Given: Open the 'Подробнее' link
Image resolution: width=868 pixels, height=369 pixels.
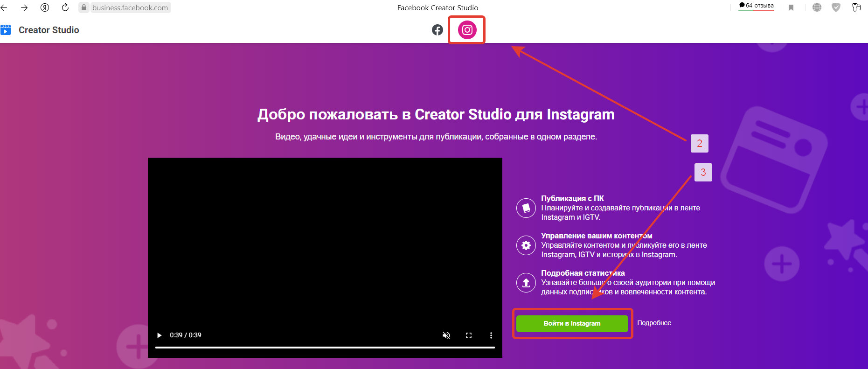Looking at the screenshot, I should coord(654,323).
